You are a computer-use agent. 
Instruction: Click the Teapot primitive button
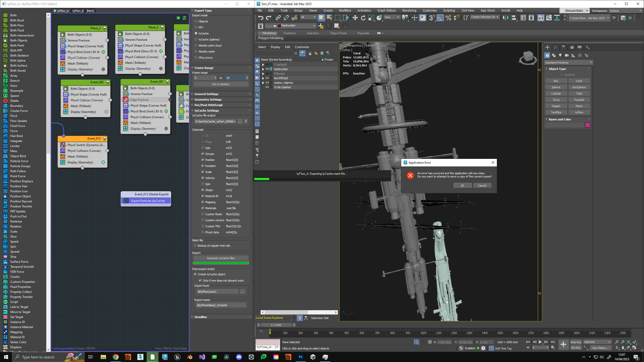pyautogui.click(x=556, y=106)
